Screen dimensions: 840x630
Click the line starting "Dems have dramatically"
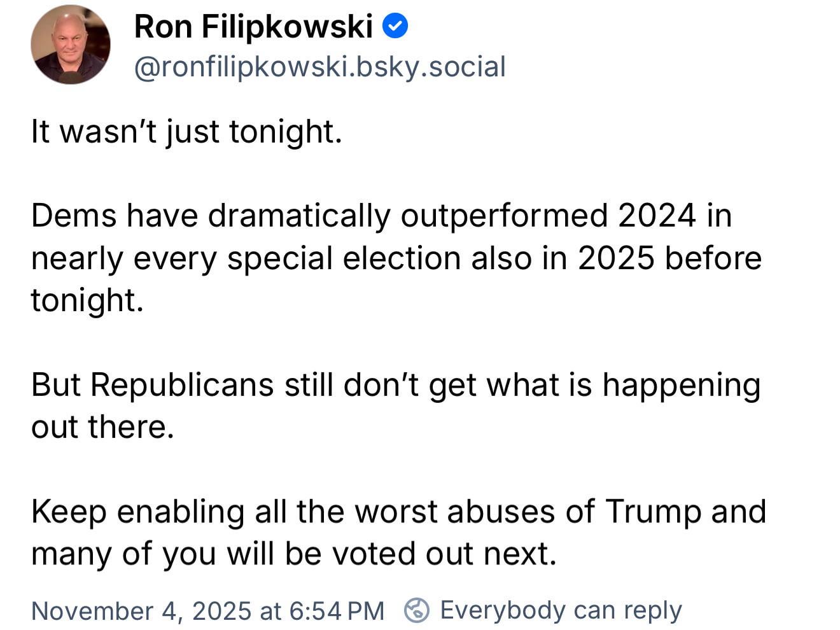(x=381, y=216)
